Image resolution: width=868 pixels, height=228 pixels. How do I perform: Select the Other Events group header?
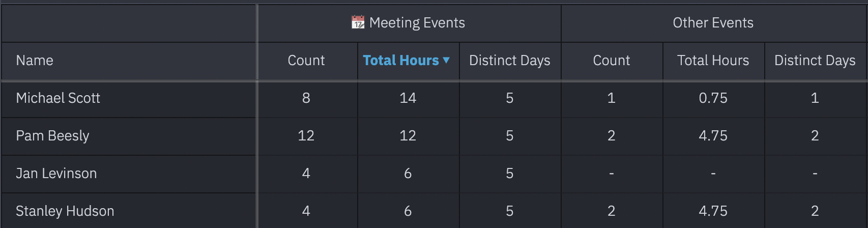(713, 23)
